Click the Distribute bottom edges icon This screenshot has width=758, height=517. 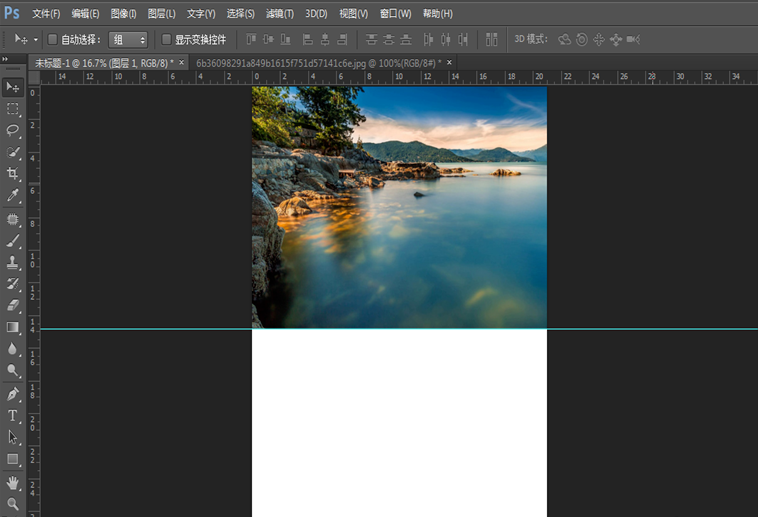pos(406,39)
